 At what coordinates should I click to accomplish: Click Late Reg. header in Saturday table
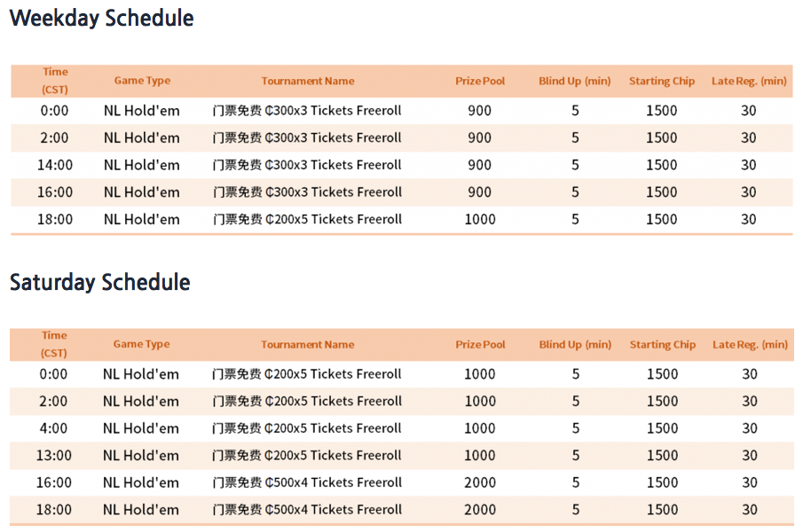pyautogui.click(x=750, y=345)
